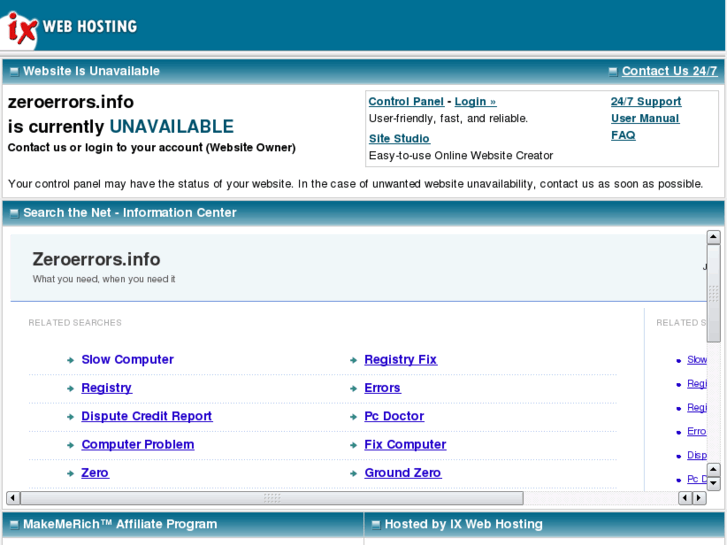Click the UNAVAILABLE status word
Screen dimensions: 727x545
(x=172, y=126)
